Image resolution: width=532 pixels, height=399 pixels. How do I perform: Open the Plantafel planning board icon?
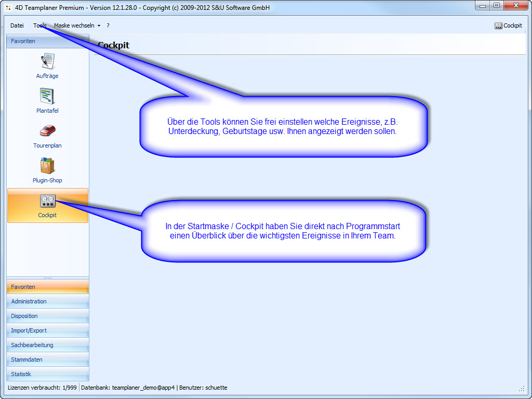pyautogui.click(x=47, y=96)
